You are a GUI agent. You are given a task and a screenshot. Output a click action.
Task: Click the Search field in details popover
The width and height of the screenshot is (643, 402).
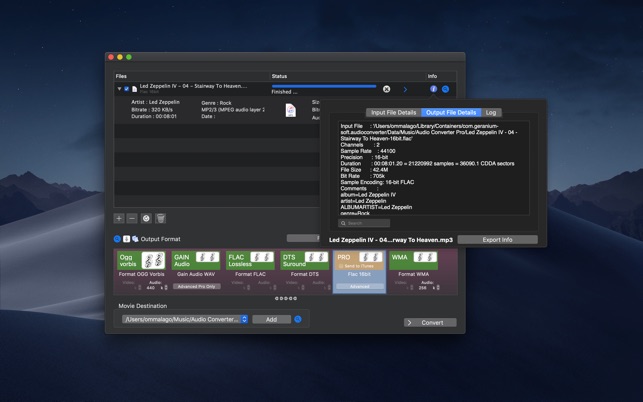364,223
